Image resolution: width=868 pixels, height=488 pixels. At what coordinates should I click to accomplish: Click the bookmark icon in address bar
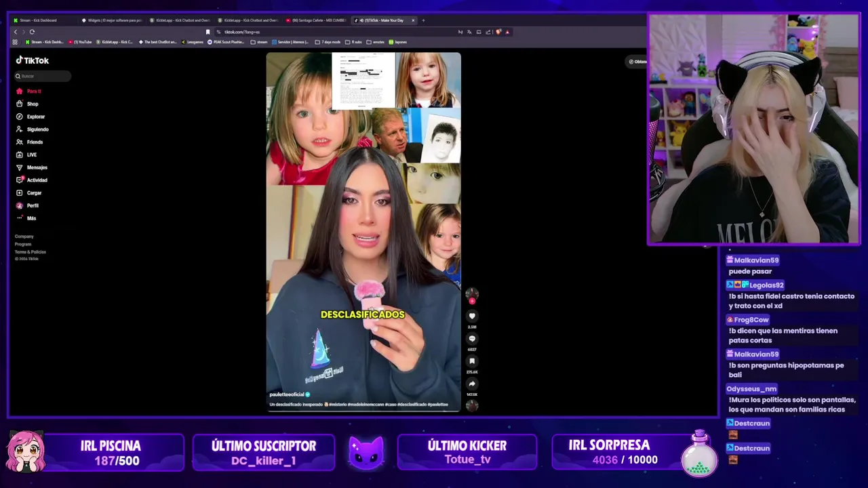pos(208,32)
